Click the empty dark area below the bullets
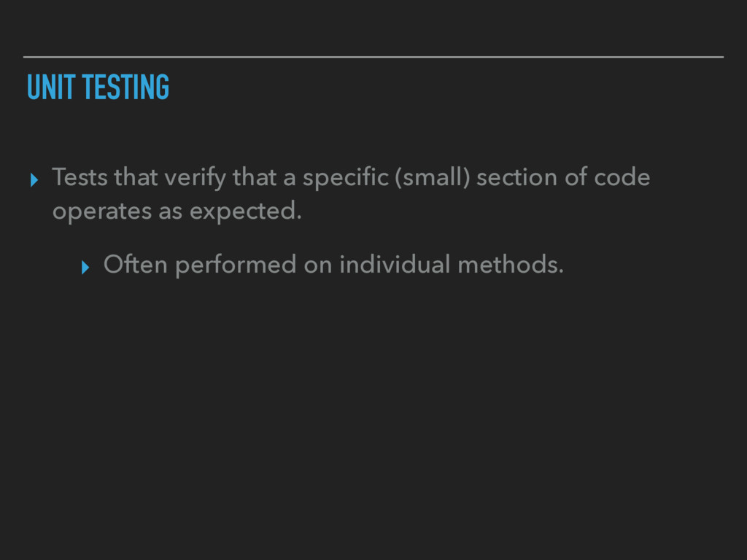Viewport: 747px width, 560px height. coord(373,419)
